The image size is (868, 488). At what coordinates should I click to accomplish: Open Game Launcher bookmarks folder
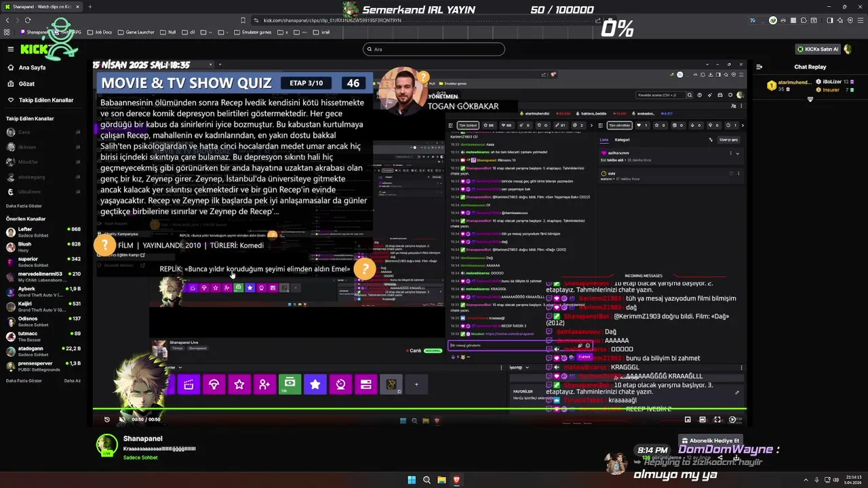point(137,32)
